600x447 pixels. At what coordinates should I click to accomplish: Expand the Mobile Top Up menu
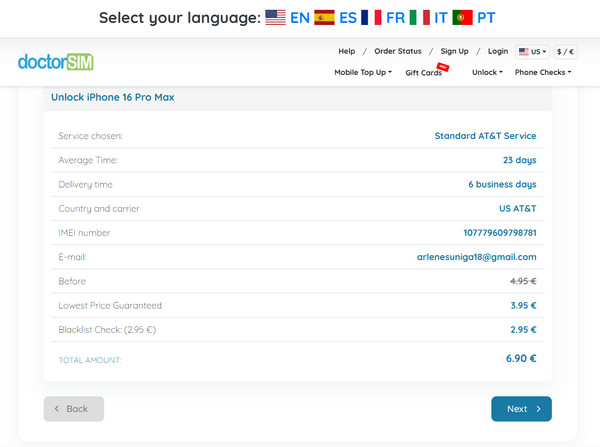point(363,72)
